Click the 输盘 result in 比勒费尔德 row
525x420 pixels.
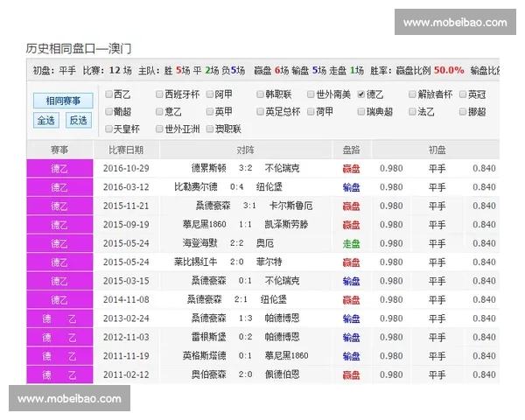coord(351,187)
